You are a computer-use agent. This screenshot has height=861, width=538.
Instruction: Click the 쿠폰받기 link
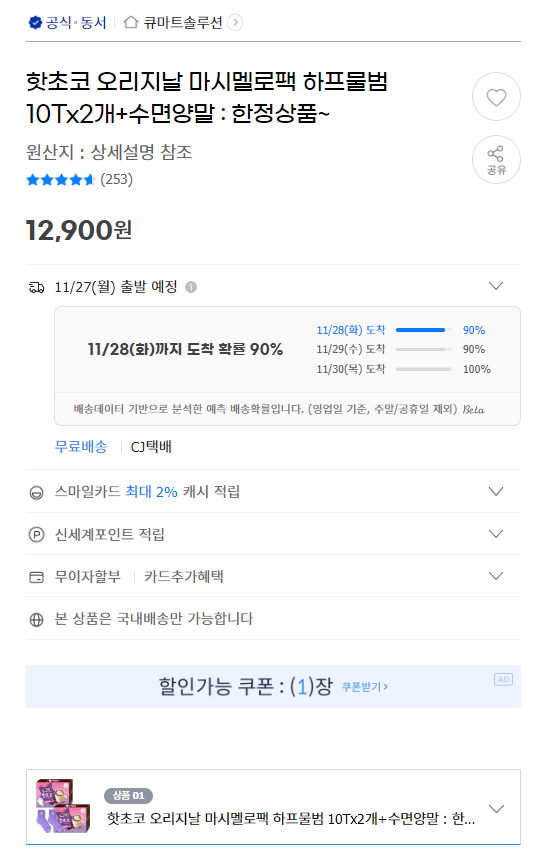point(365,686)
